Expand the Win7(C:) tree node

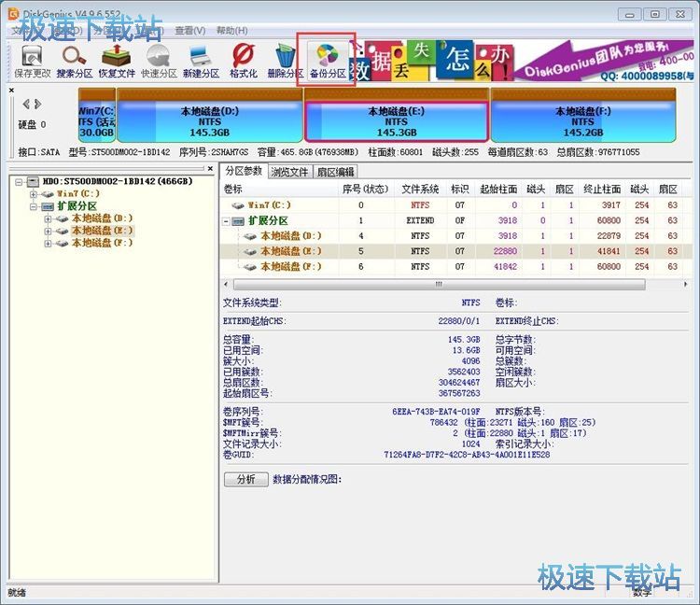pyautogui.click(x=34, y=194)
